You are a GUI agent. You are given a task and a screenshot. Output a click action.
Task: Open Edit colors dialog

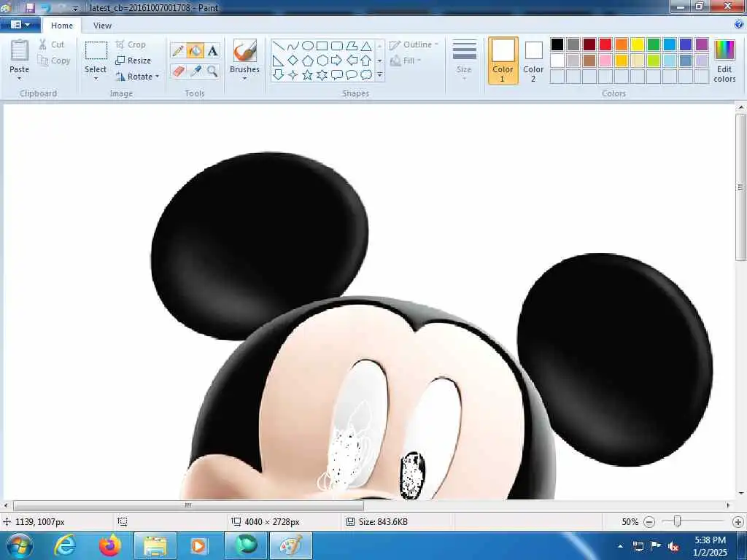click(724, 61)
